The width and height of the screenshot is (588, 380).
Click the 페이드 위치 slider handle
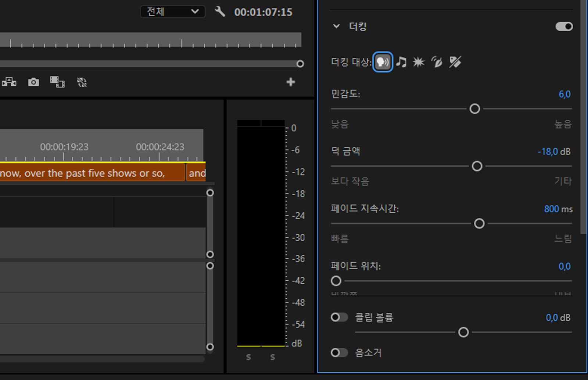tap(336, 281)
